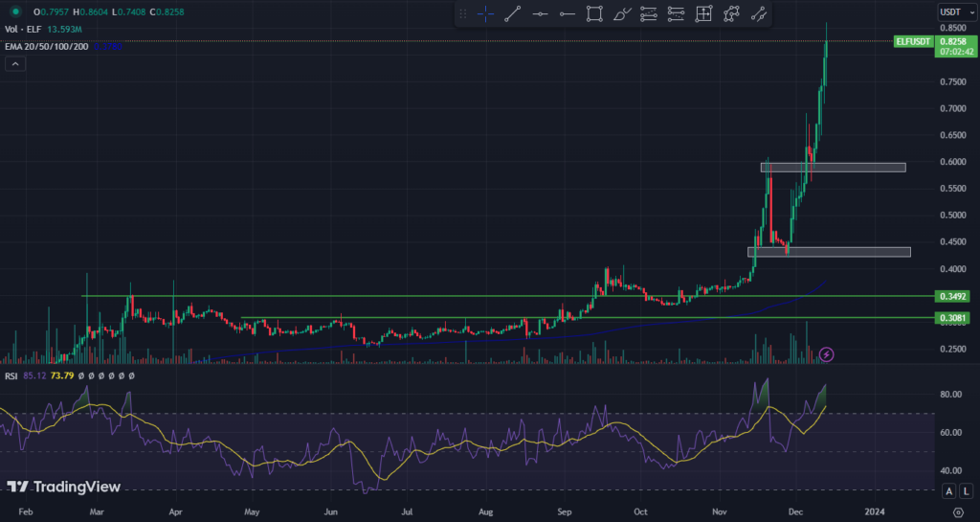Toggle auto scale with the A button
Image resolution: width=980 pixels, height=522 pixels.
tap(948, 490)
